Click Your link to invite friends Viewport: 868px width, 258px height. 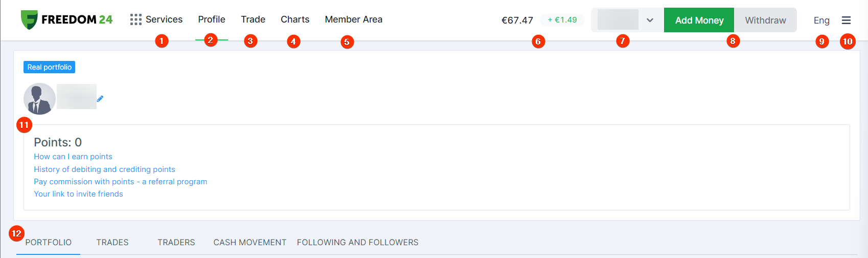coord(78,194)
